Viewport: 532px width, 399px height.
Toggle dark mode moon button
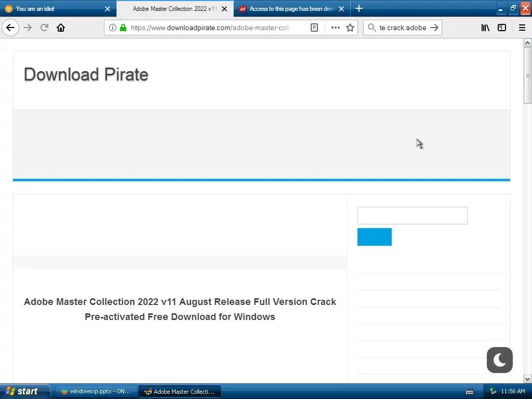(x=499, y=360)
